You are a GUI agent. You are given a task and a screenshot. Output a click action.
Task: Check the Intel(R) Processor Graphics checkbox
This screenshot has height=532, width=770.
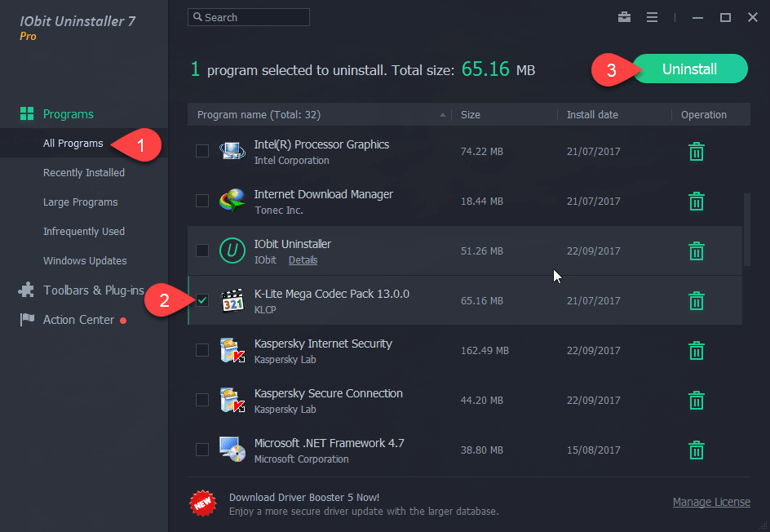202,151
